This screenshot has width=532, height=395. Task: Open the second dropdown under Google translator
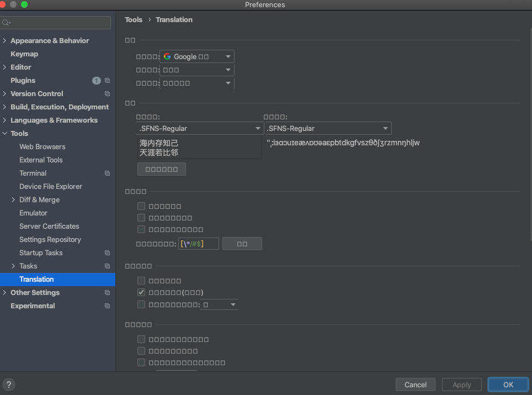(x=197, y=70)
